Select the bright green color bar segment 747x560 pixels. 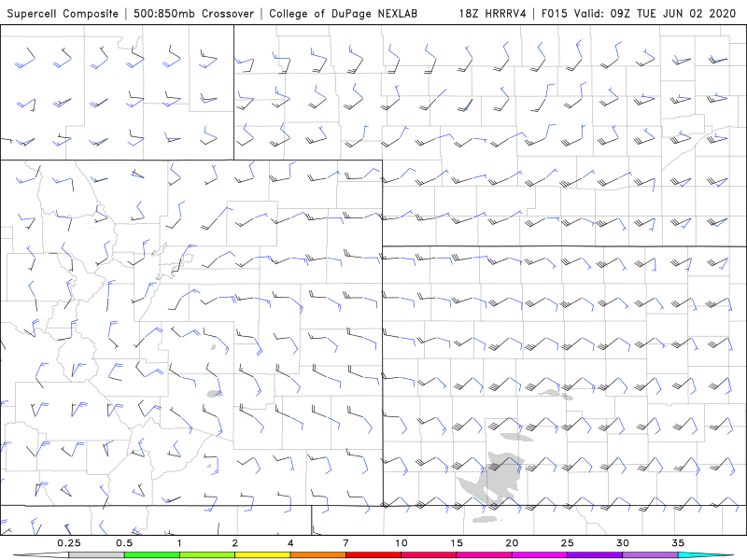click(x=152, y=555)
